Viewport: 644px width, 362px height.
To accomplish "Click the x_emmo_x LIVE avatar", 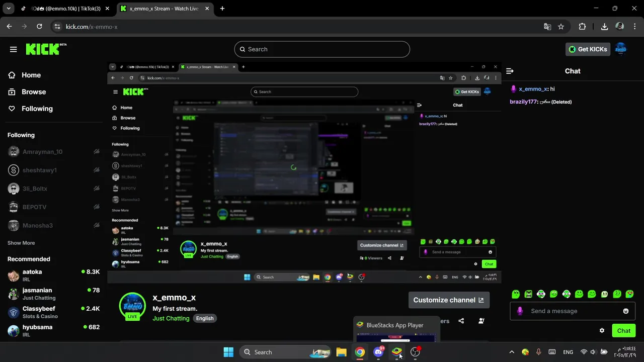I will tap(132, 306).
